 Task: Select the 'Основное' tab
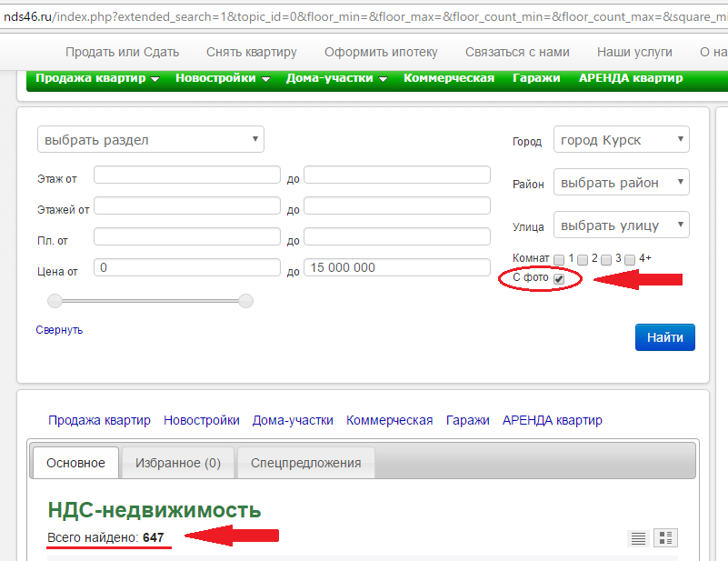click(75, 463)
